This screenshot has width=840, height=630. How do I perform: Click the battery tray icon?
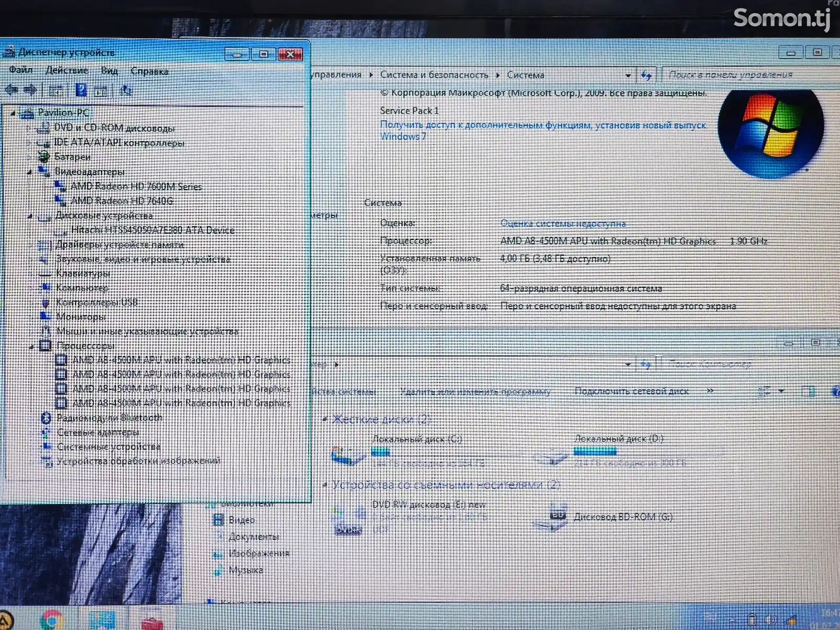tap(752, 619)
